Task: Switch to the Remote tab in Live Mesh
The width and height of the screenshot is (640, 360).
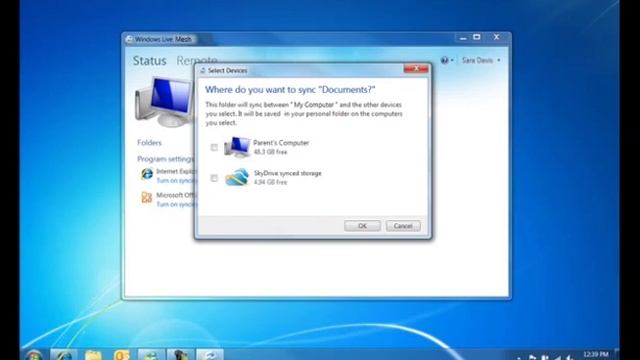Action: tap(196, 61)
